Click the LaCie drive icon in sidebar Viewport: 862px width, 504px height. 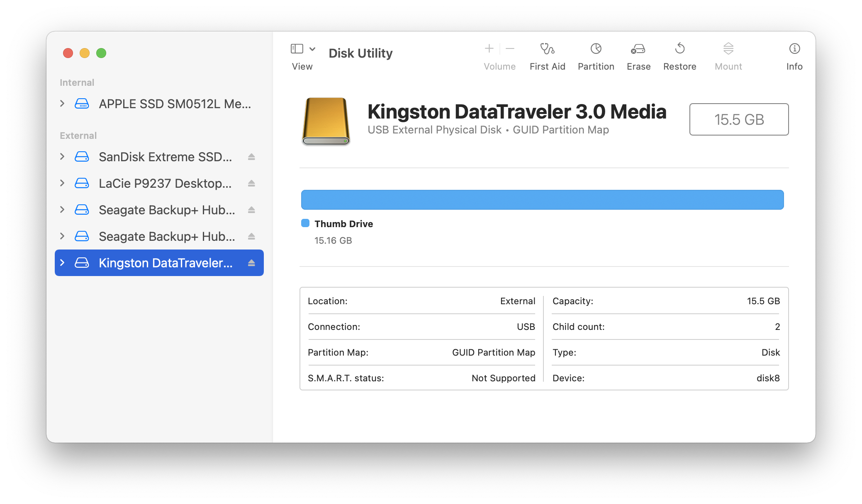[82, 183]
